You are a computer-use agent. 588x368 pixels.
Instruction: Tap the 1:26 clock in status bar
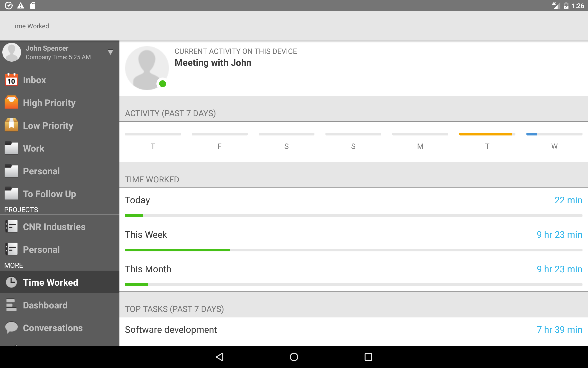(x=578, y=6)
